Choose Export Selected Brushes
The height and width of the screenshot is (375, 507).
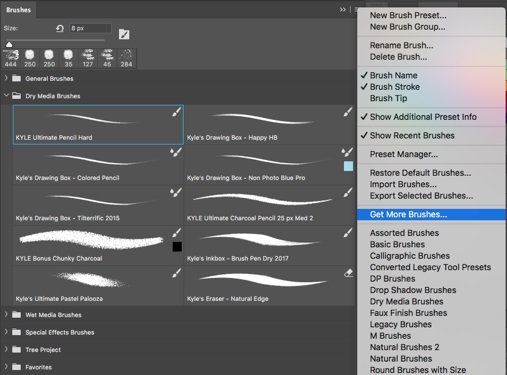(x=421, y=196)
